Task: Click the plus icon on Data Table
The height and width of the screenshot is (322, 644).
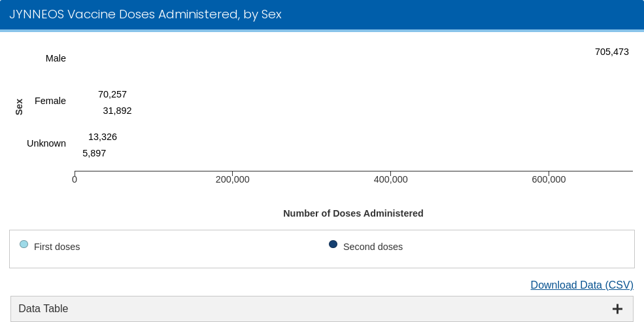Action: click(x=617, y=309)
